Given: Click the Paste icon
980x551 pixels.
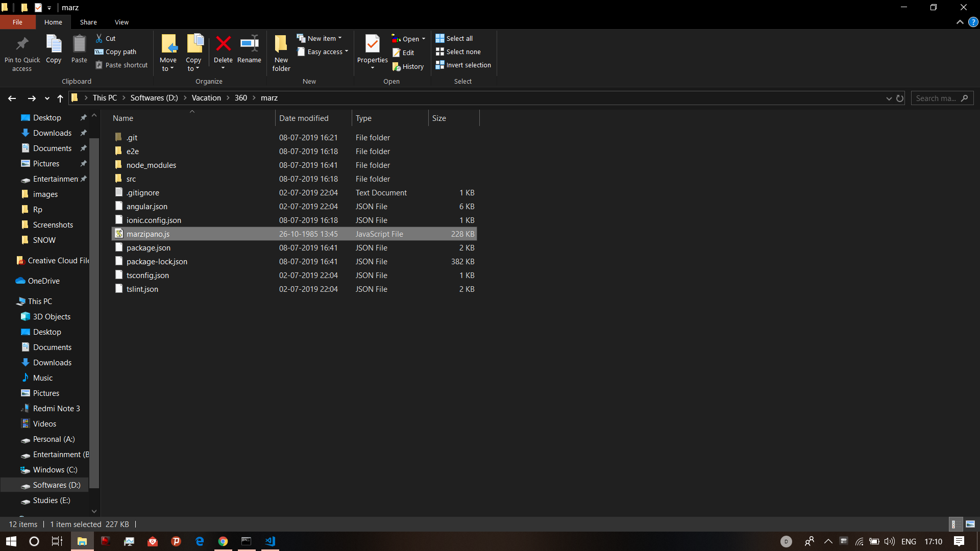Looking at the screenshot, I should [x=79, y=49].
